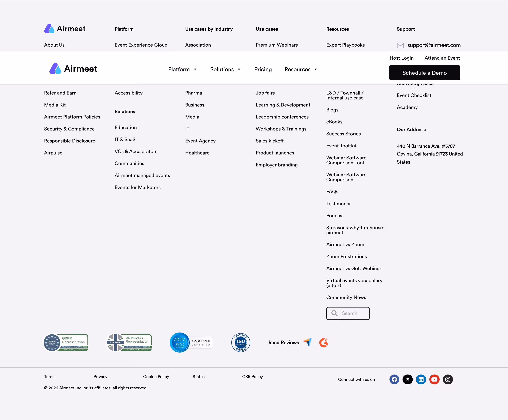Click the magnifier icon in the Search box

pyautogui.click(x=334, y=313)
